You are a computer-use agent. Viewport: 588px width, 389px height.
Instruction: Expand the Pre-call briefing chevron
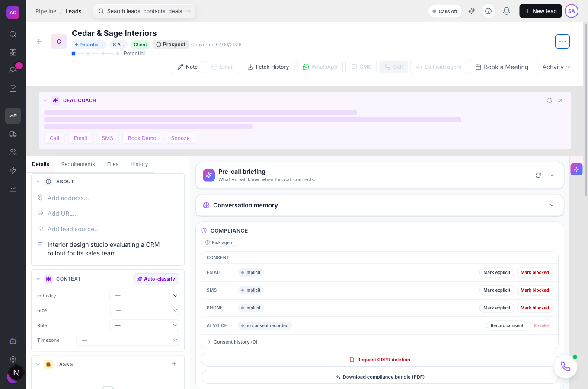[552, 175]
